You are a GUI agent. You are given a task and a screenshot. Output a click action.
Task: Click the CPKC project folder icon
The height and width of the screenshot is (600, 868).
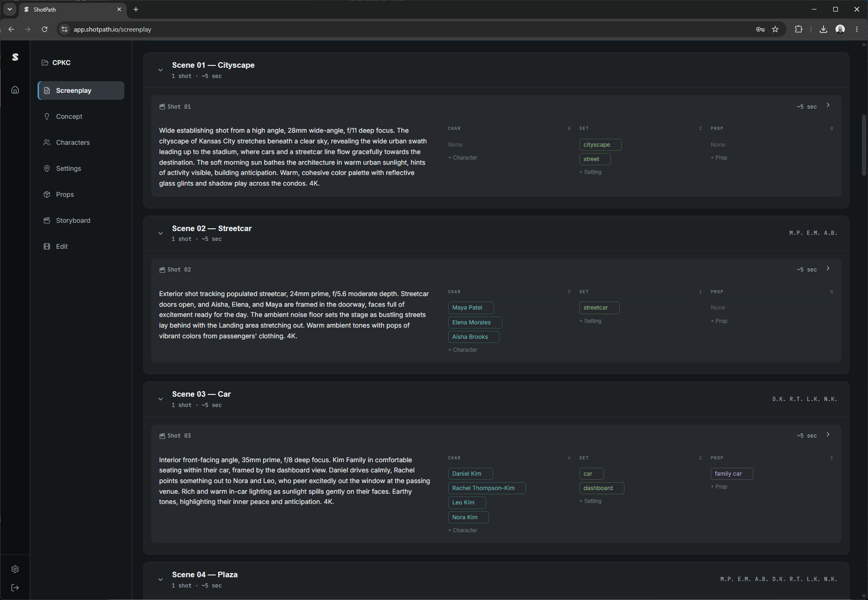tap(45, 63)
